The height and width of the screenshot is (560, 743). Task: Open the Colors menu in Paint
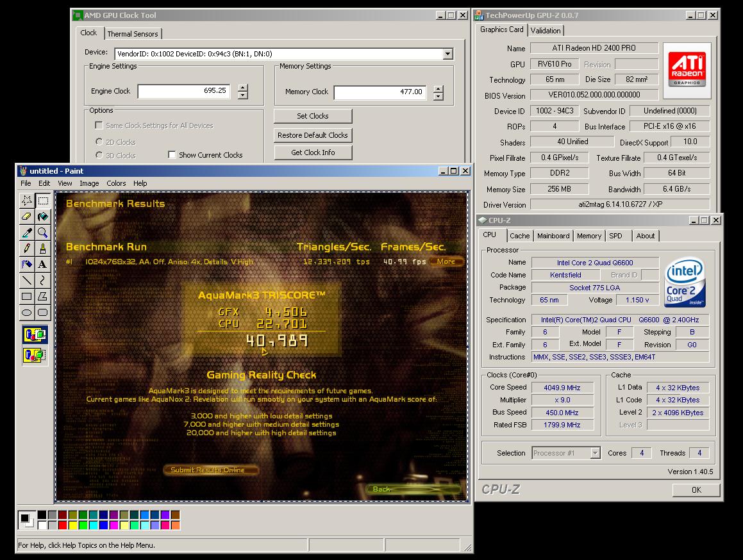(x=116, y=183)
